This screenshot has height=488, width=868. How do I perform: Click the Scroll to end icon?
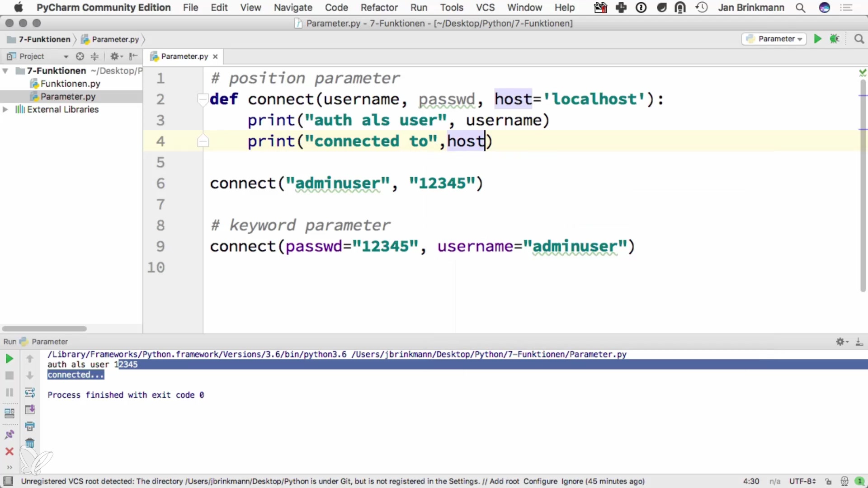(30, 409)
